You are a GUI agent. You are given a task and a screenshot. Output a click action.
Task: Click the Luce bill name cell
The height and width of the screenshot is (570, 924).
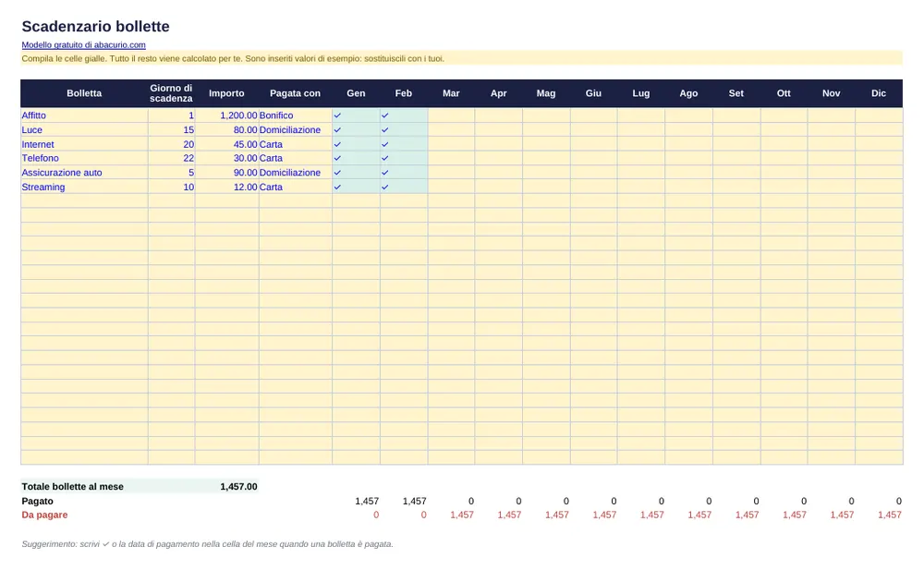coord(84,129)
